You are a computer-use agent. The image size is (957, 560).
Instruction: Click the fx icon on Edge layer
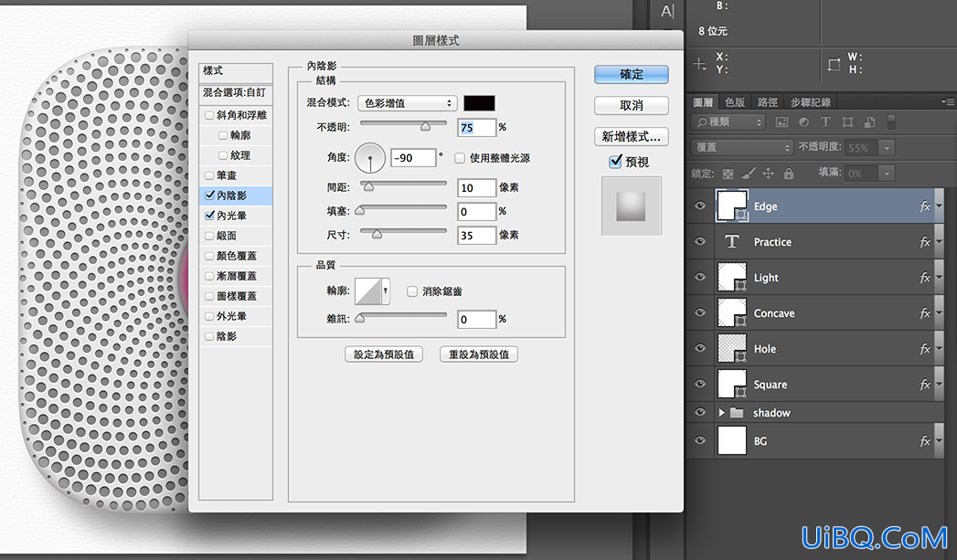coord(925,206)
